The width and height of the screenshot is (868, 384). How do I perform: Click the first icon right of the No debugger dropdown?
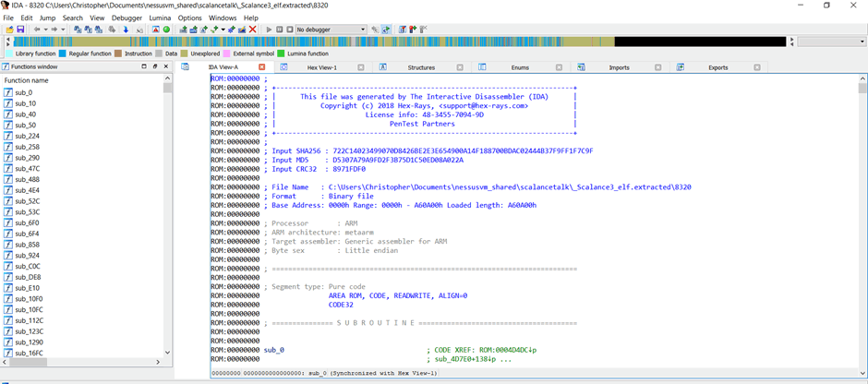[x=375, y=30]
